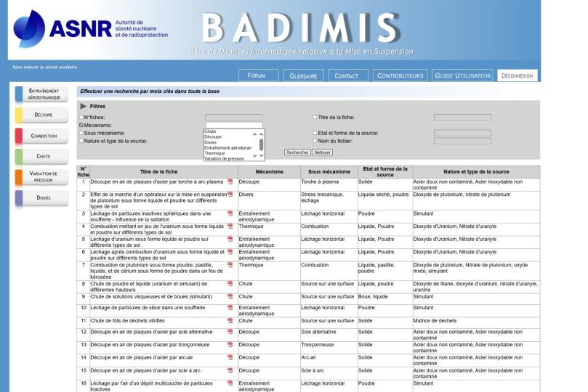Enable Titre de la fiche filter checkbox

[x=315, y=117]
